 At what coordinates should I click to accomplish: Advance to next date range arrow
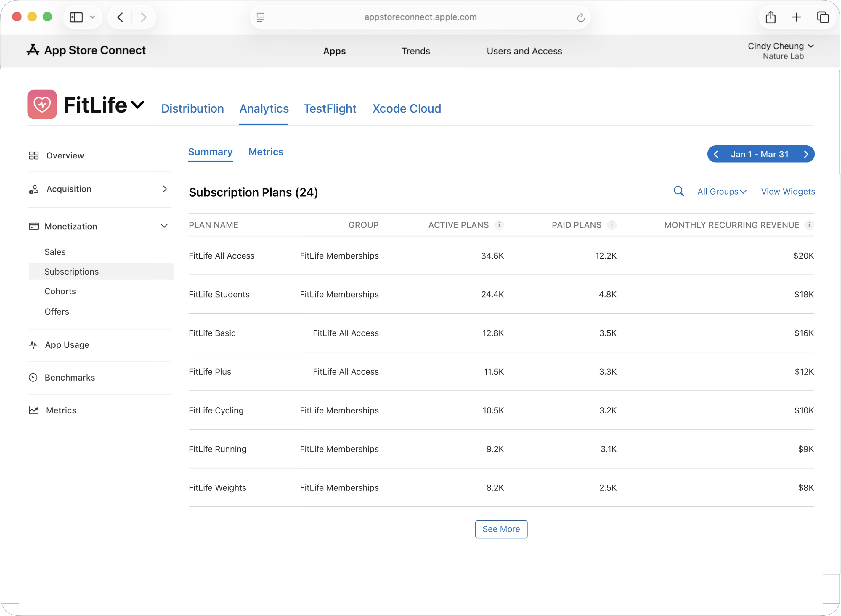806,154
